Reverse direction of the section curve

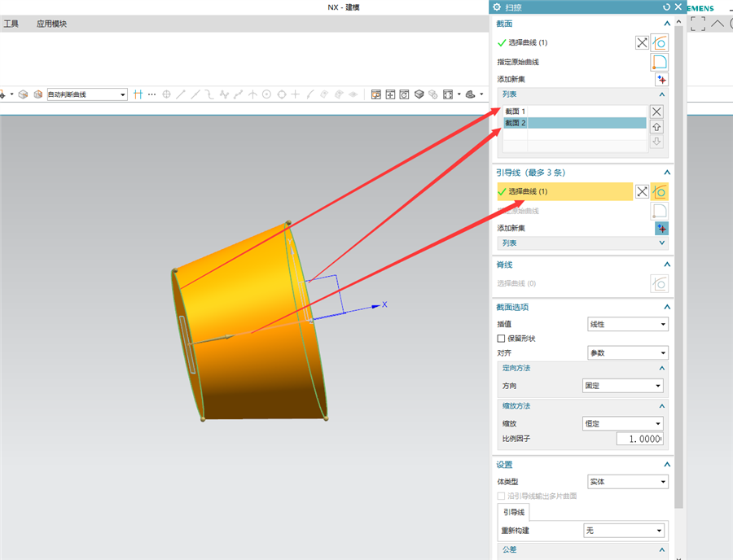tap(642, 43)
